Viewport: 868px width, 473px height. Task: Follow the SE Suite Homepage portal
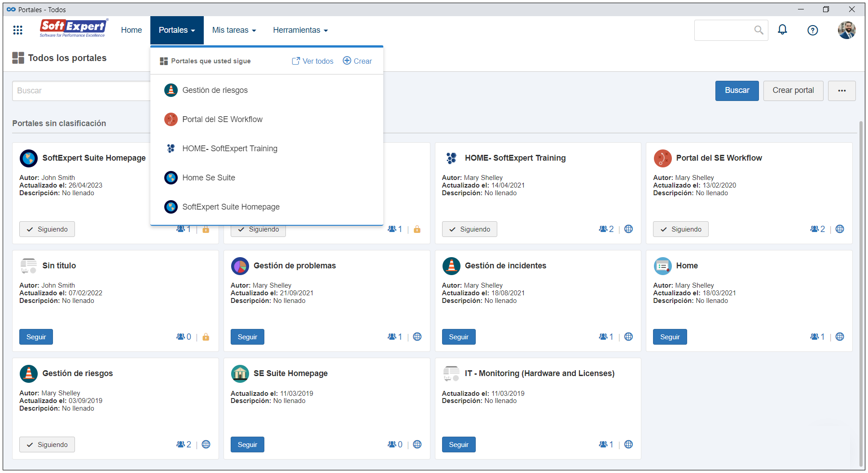pos(247,445)
